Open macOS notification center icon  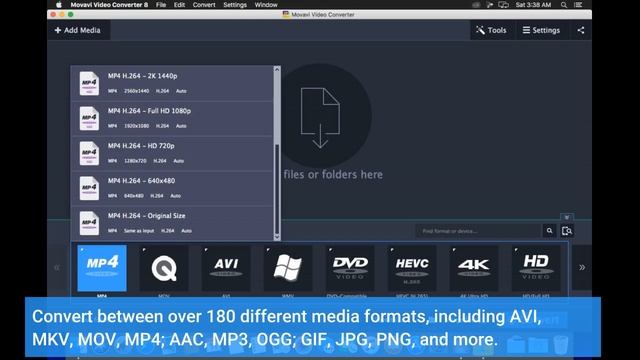[578, 5]
